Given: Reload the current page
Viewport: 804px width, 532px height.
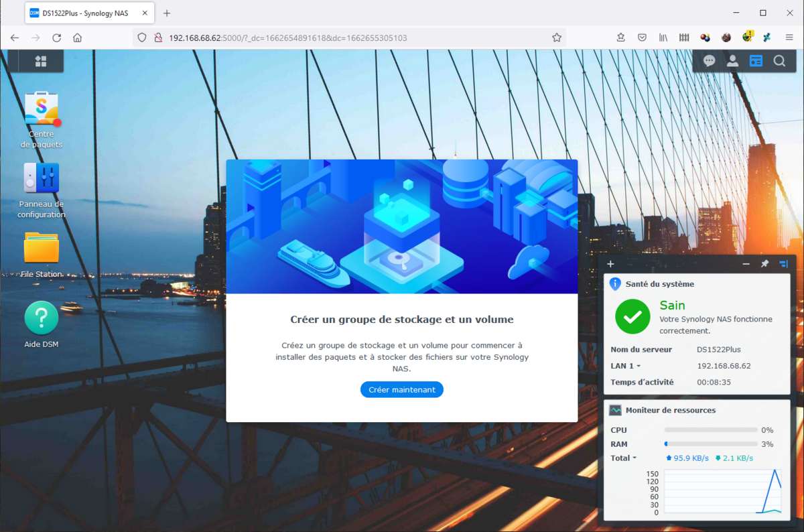Looking at the screenshot, I should click(x=57, y=38).
